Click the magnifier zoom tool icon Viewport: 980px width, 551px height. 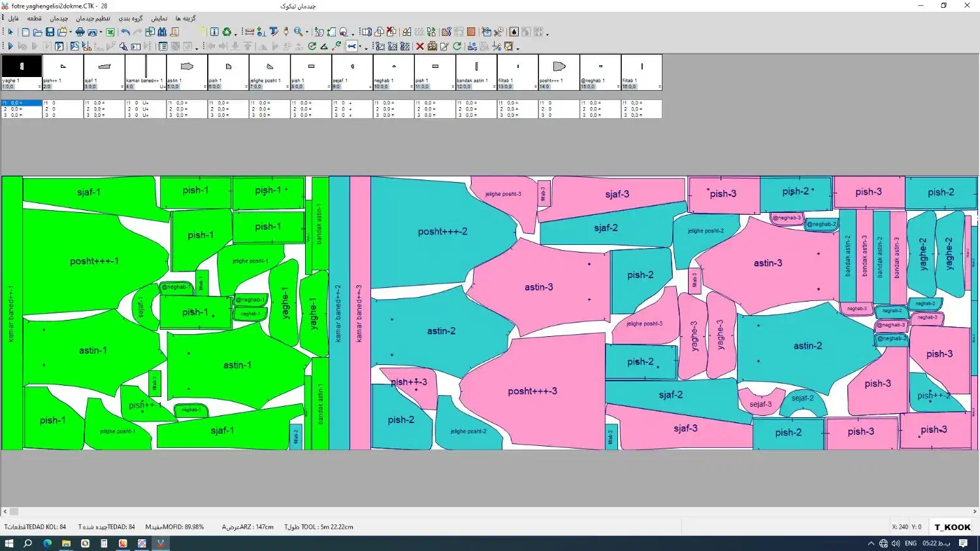pos(298,31)
